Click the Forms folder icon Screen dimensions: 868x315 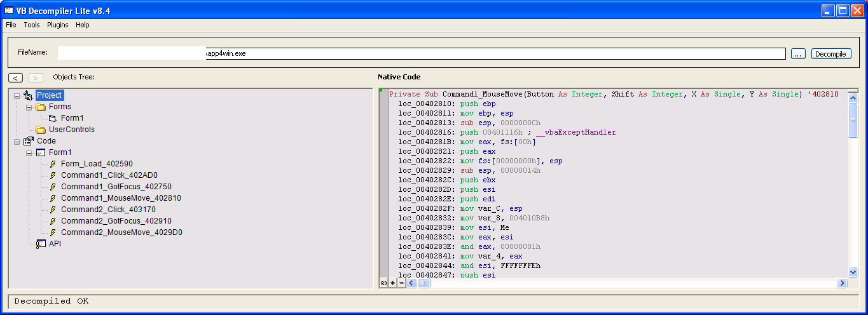[41, 107]
